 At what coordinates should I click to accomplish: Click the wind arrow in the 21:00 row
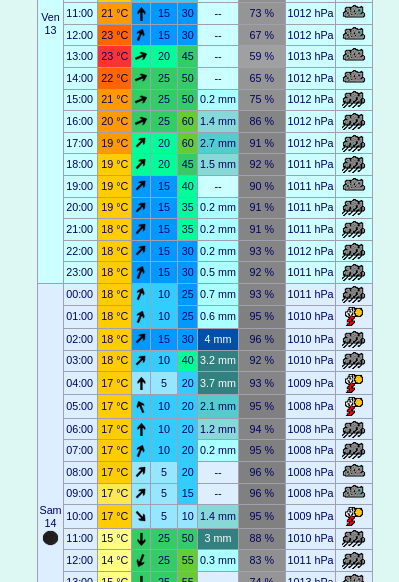pyautogui.click(x=141, y=229)
